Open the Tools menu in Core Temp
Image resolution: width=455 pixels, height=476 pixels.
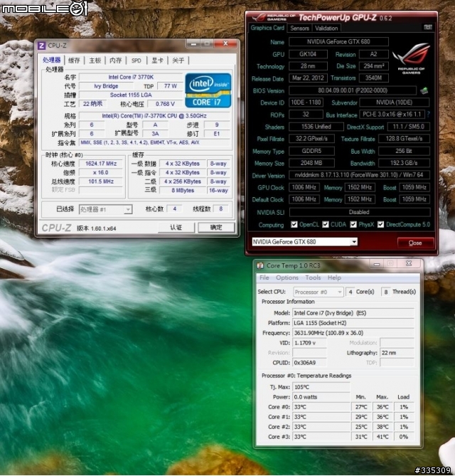(x=313, y=277)
